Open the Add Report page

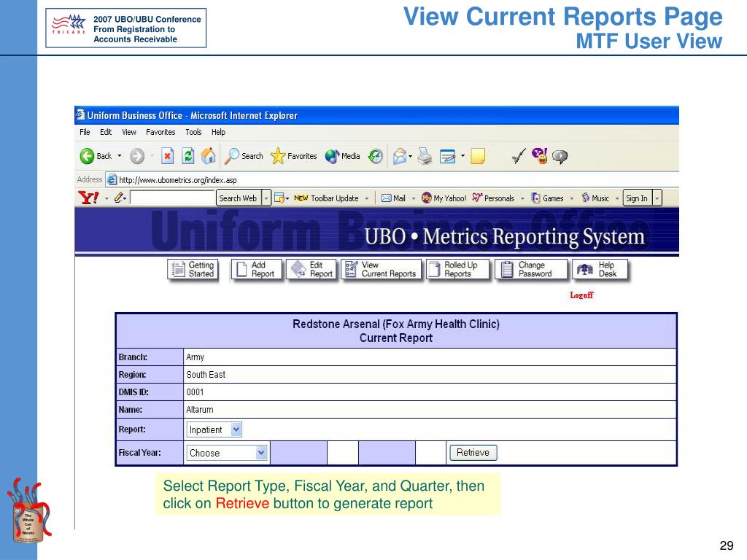255,270
